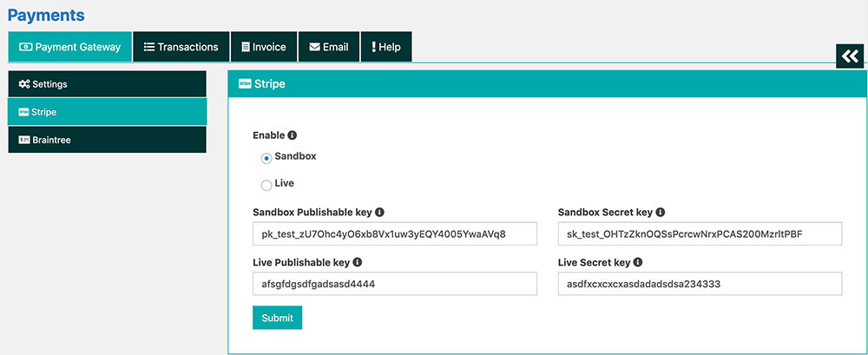
Task: Click the Submit button
Action: (x=278, y=318)
